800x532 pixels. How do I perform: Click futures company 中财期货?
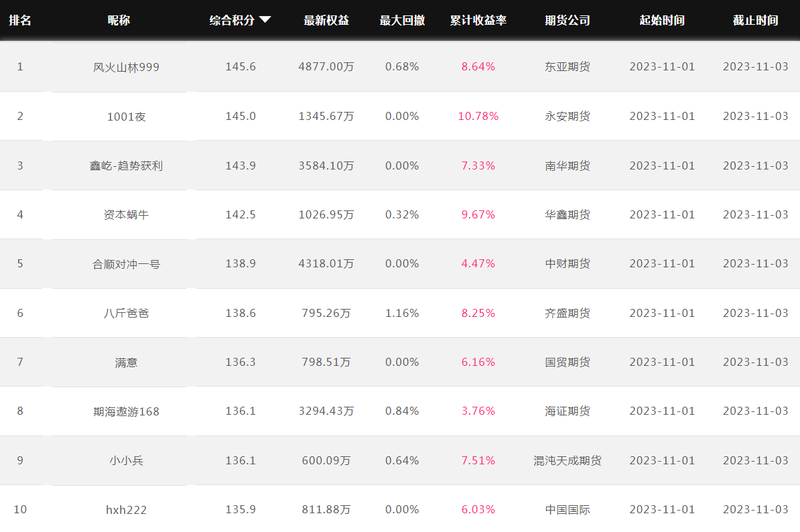point(568,264)
